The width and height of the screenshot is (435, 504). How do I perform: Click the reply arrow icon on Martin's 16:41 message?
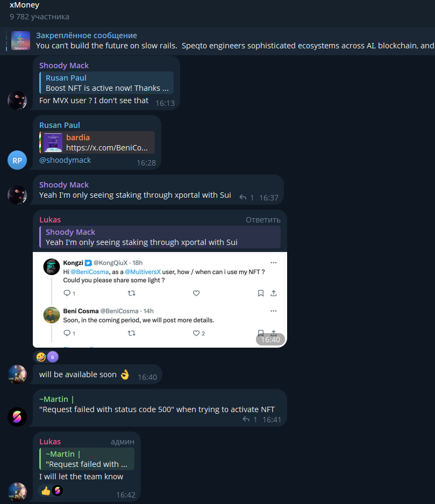246,419
